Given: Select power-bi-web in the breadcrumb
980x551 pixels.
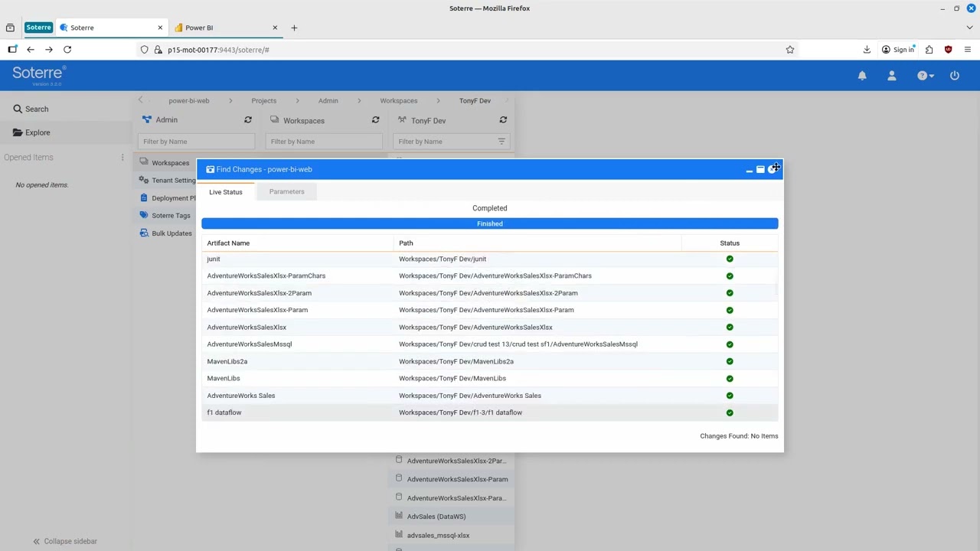Looking at the screenshot, I should tap(189, 100).
